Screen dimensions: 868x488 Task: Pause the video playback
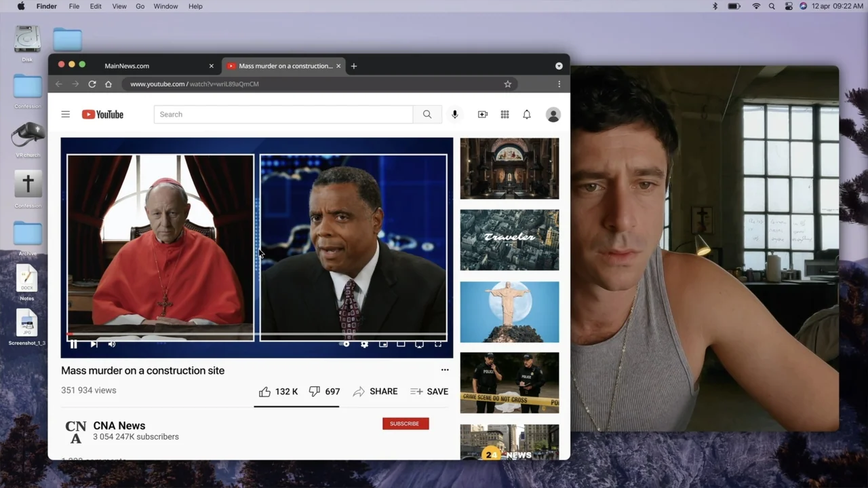point(73,344)
